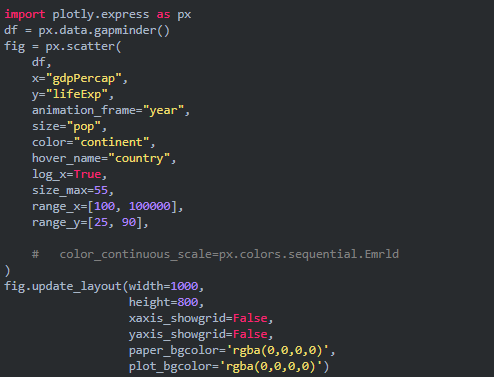Click False after yaxis_showgrid
Viewport: 494px width, 377px height.
click(250, 334)
